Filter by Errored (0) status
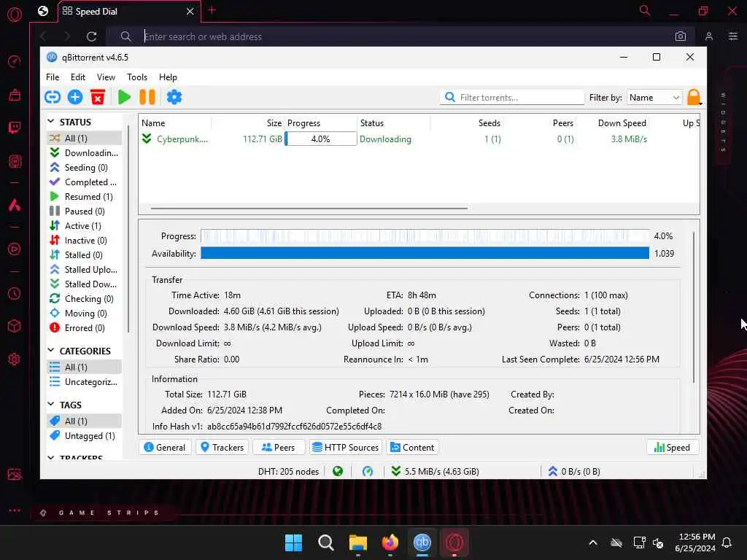 (85, 327)
